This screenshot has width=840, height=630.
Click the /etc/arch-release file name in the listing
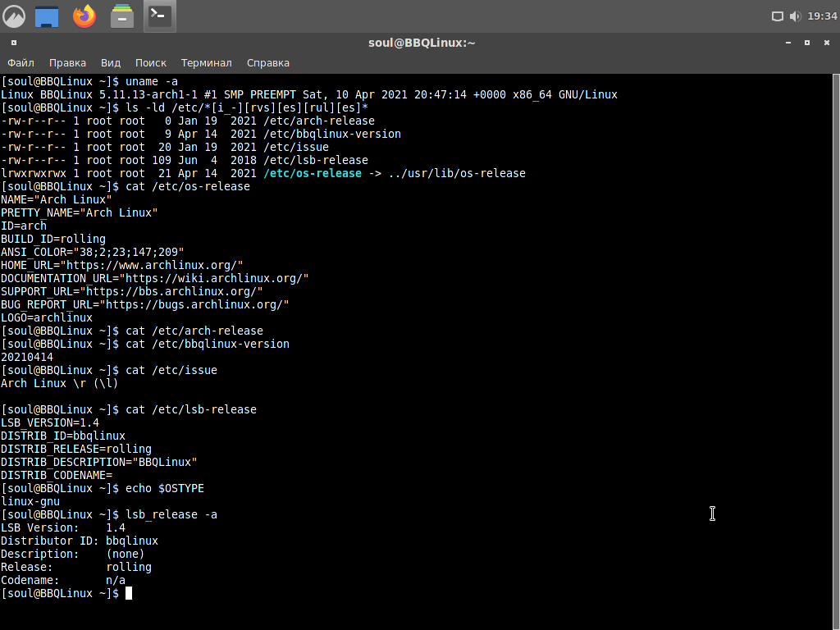point(319,121)
